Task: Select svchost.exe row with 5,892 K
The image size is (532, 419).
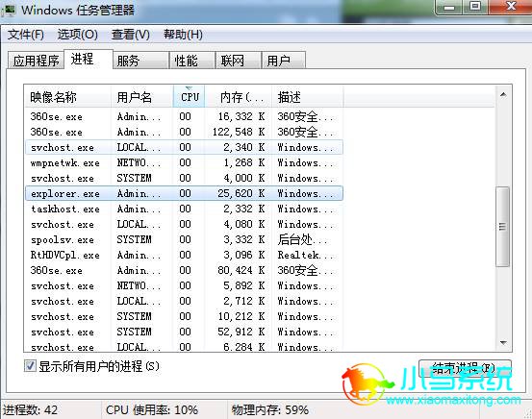Action: 185,285
